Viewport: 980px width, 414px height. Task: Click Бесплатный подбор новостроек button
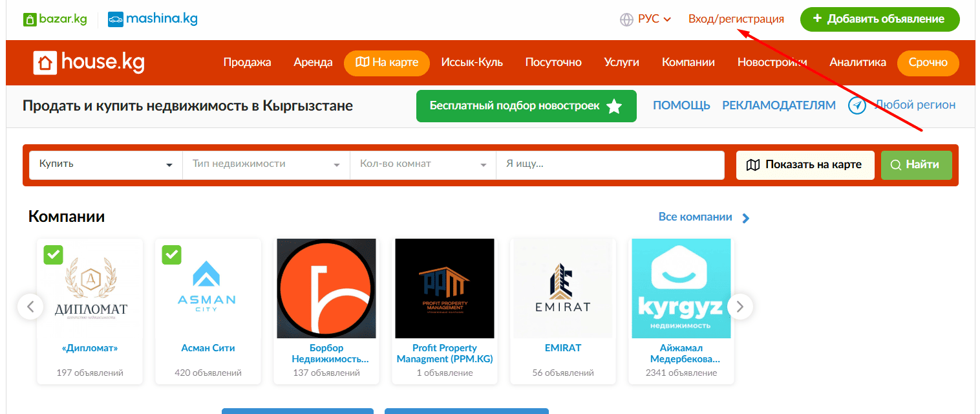(x=526, y=106)
